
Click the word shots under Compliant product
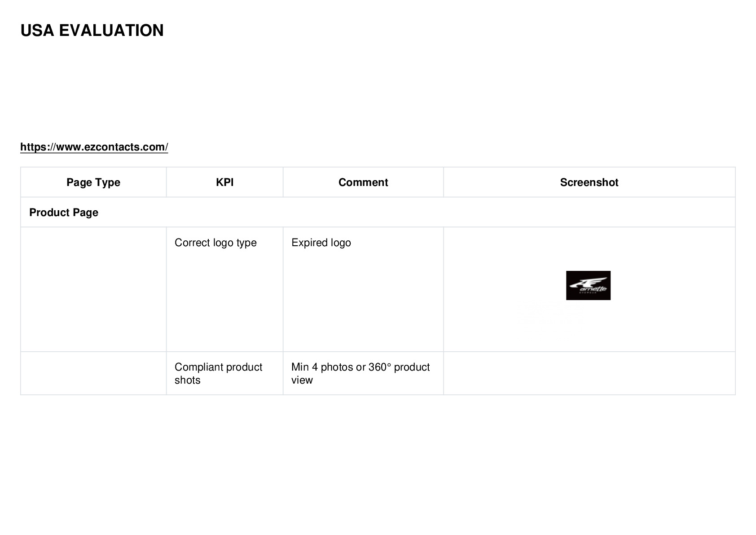point(187,380)
